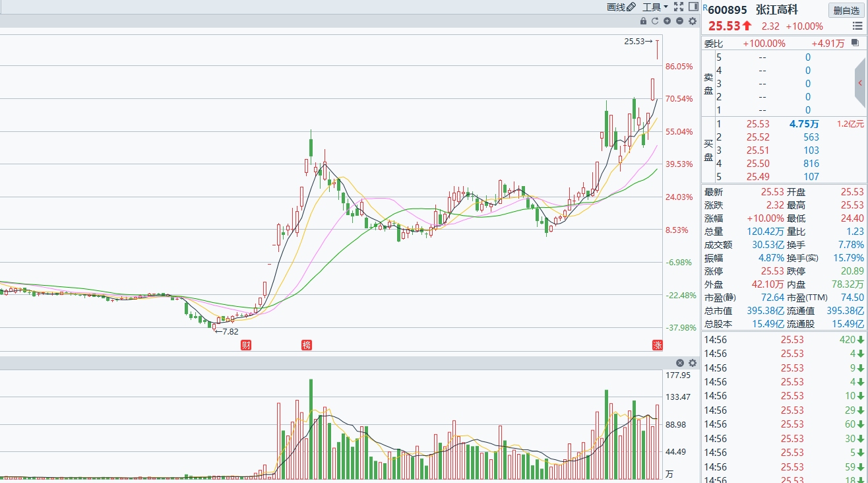This screenshot has width=868, height=483.
Task: Select bid level 4 price 25.50
Action: (x=758, y=164)
